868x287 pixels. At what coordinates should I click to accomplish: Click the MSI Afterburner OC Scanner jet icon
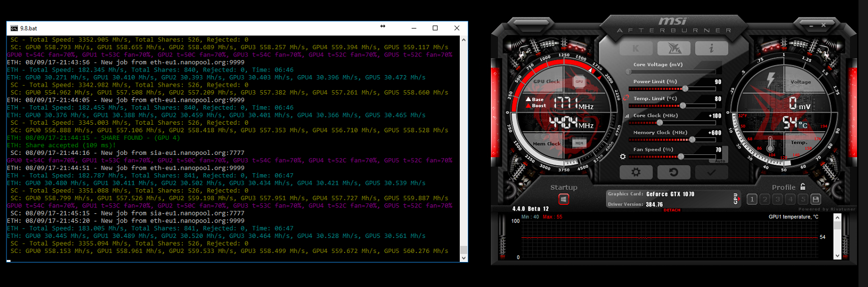pos(674,49)
